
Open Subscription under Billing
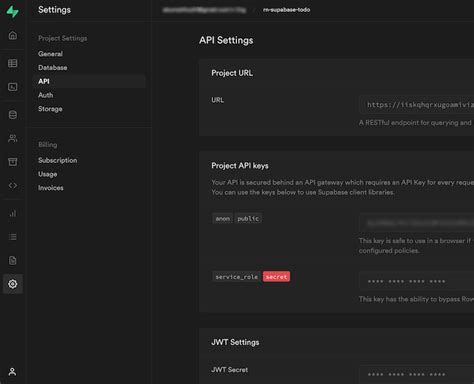58,160
